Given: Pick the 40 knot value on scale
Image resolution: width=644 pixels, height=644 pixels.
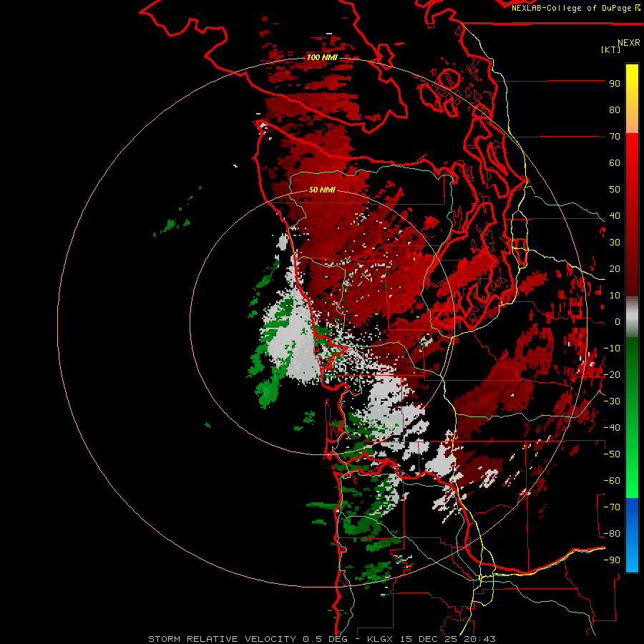Looking at the screenshot, I should pos(615,215).
